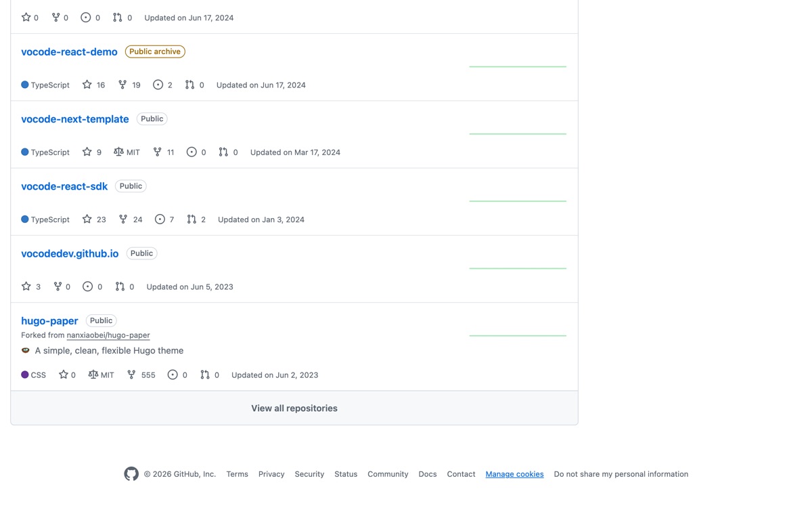Click 'Updated on Jun 5, 2023' text

(189, 287)
